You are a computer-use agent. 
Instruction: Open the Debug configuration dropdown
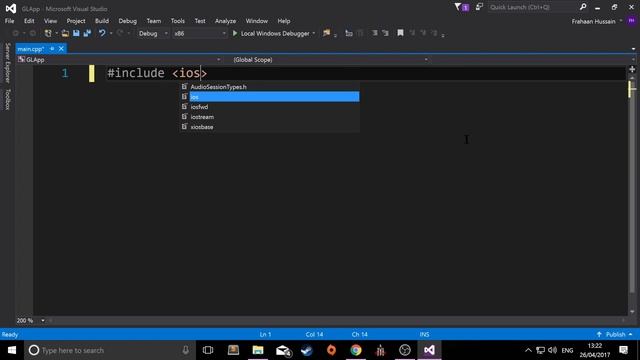(153, 33)
